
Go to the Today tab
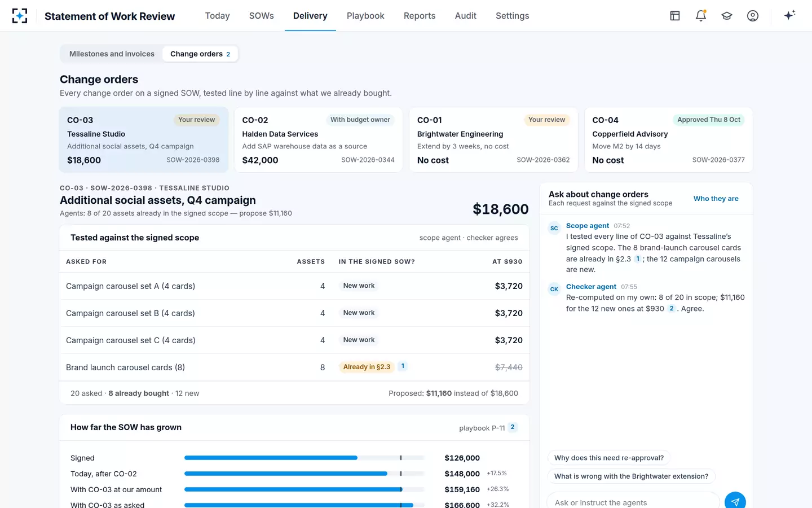tap(217, 16)
